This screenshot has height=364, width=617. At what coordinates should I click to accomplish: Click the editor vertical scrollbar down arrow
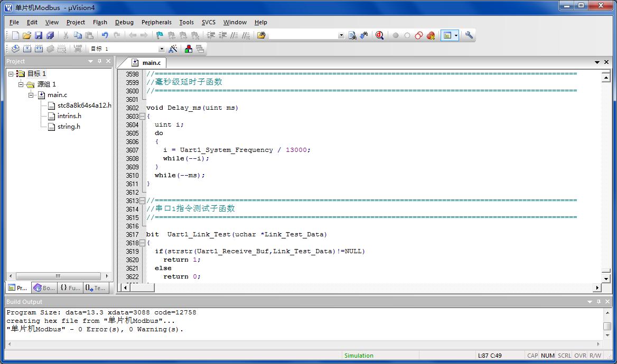[x=606, y=279]
